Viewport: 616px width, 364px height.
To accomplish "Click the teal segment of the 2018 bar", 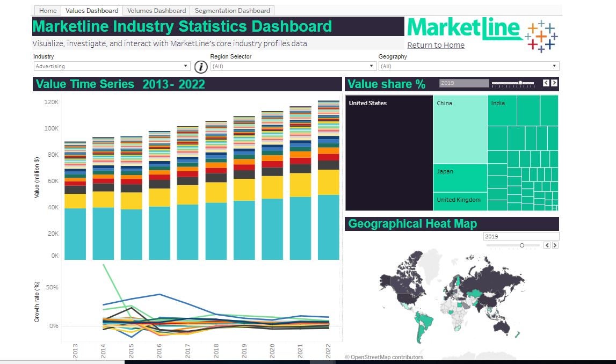I will tap(216, 231).
